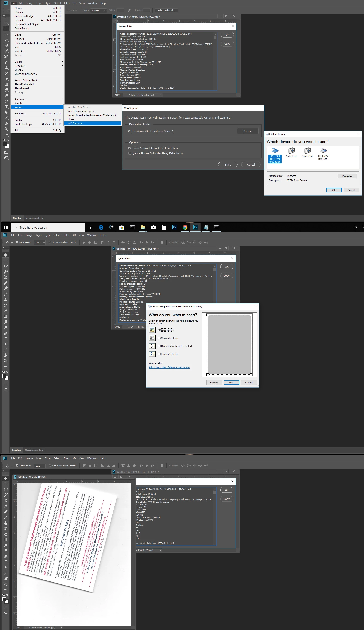Toggle Auto-Select in the Scan dialog's window
The width and height of the screenshot is (364, 630).
click(x=17, y=242)
